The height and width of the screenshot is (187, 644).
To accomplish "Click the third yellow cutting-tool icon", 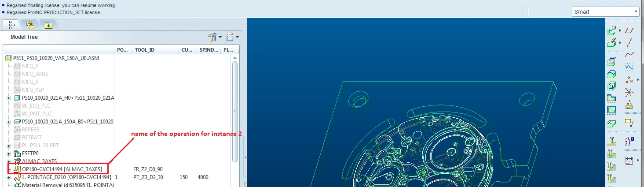I will 611,166.
